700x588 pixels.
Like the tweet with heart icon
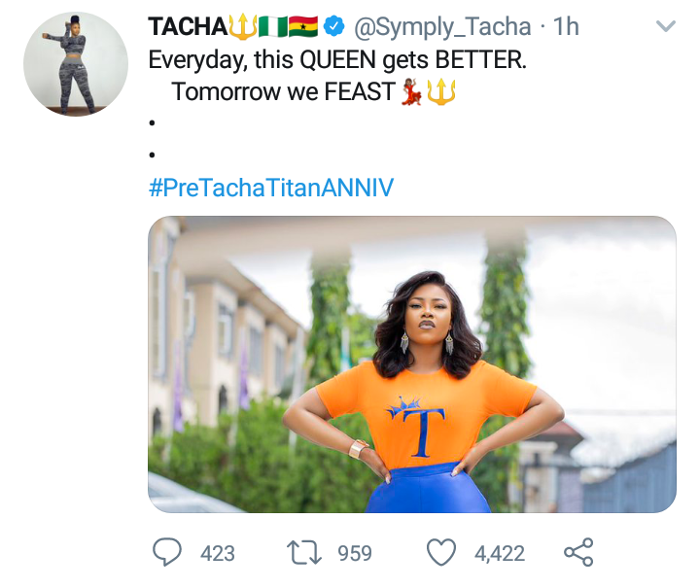point(441,552)
